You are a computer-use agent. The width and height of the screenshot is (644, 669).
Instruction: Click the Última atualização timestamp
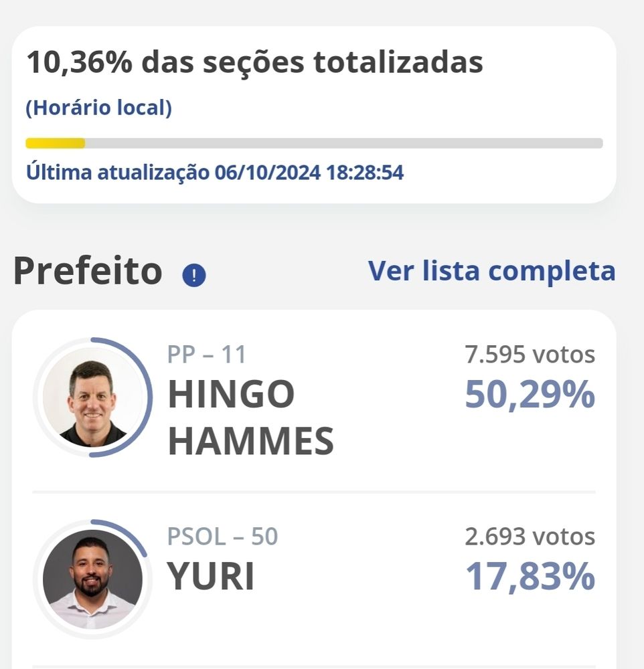pos(214,173)
